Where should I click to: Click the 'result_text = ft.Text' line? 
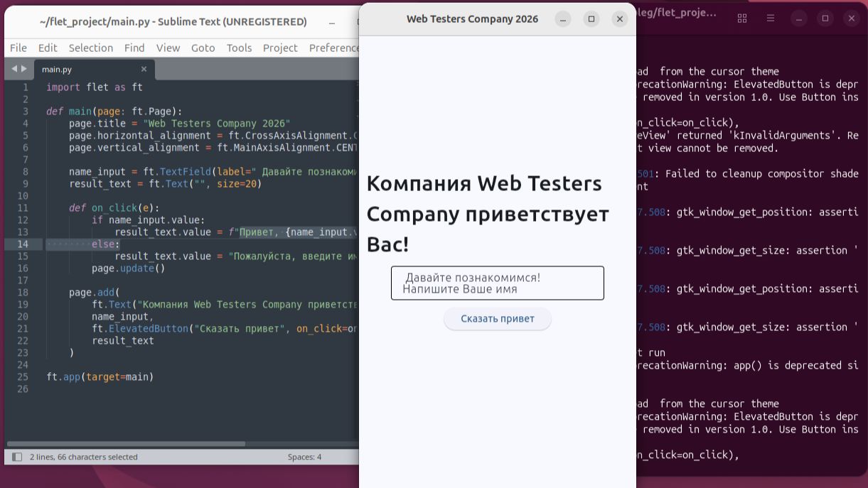tap(166, 184)
